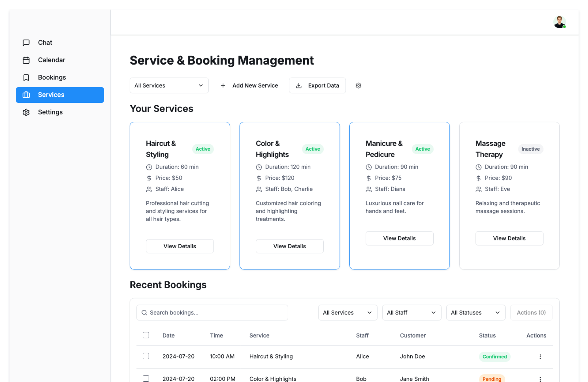The width and height of the screenshot is (588, 382).
Task: Open row actions menu for John Doe booking
Action: 540,357
